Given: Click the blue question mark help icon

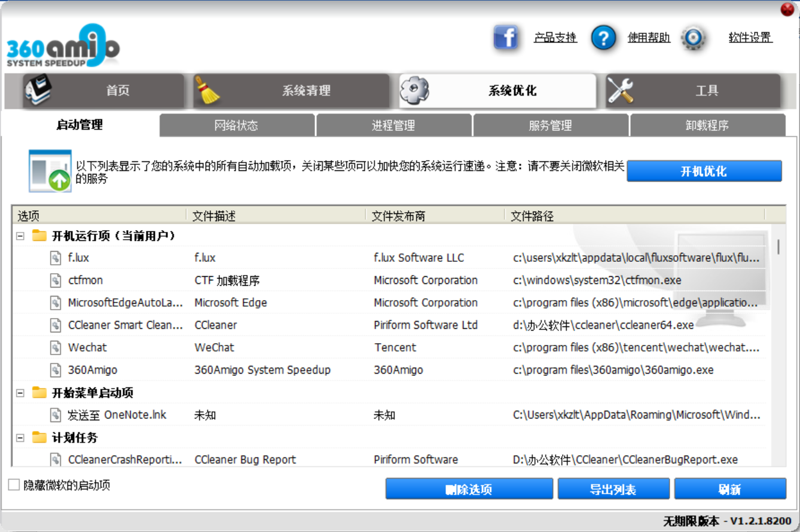Looking at the screenshot, I should 603,38.
